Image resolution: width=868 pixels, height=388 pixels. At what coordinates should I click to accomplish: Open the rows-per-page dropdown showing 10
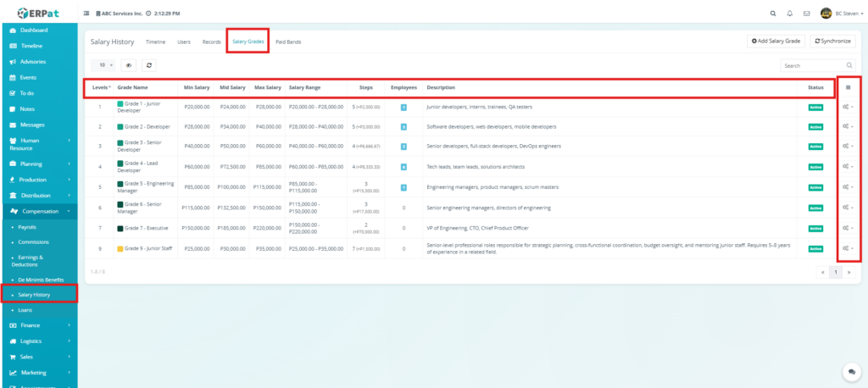(105, 64)
